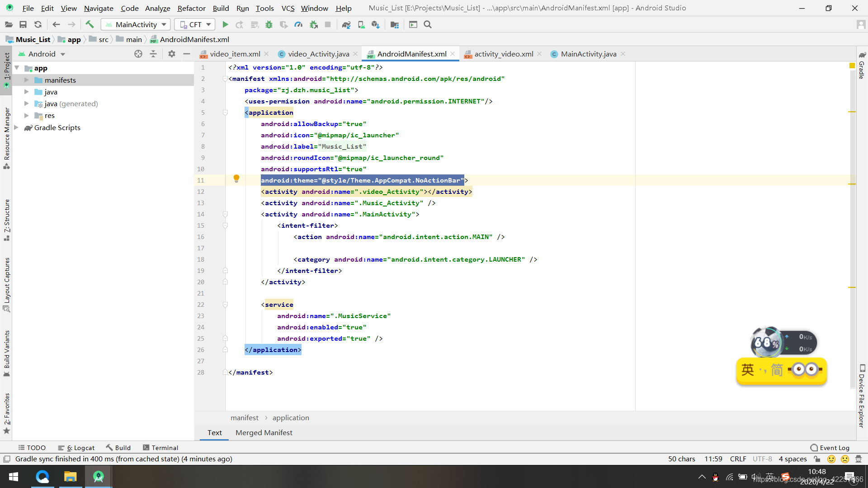
Task: Open the Refactor menu
Action: (191, 8)
